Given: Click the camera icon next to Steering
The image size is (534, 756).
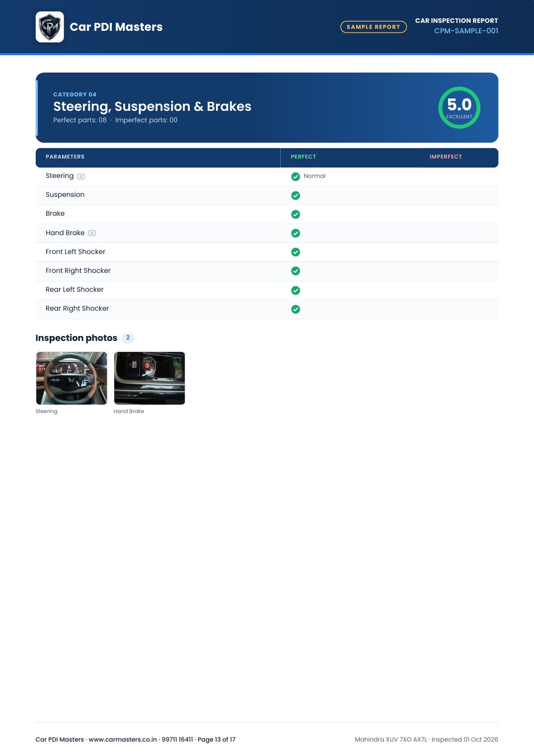Looking at the screenshot, I should pos(81,176).
